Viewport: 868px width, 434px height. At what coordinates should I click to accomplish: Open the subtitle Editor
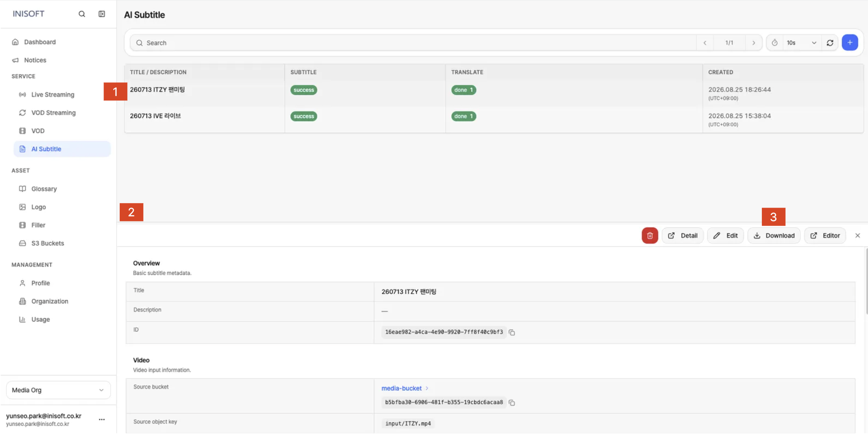coord(825,235)
